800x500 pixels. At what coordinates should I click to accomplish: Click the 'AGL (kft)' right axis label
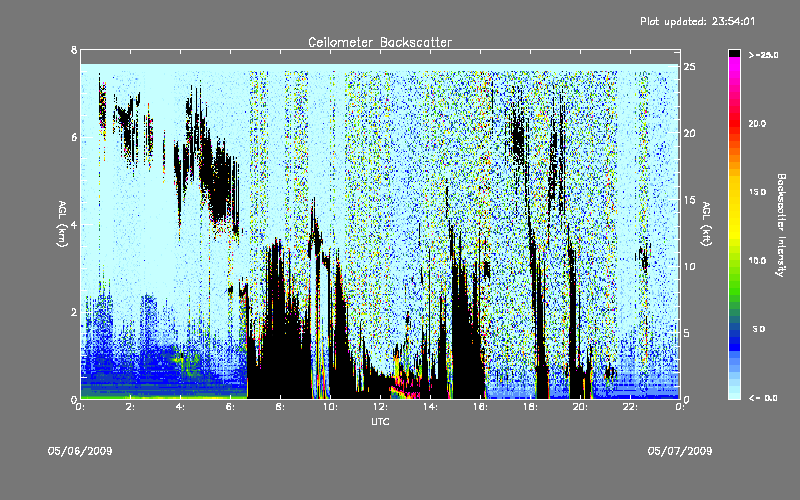click(706, 224)
